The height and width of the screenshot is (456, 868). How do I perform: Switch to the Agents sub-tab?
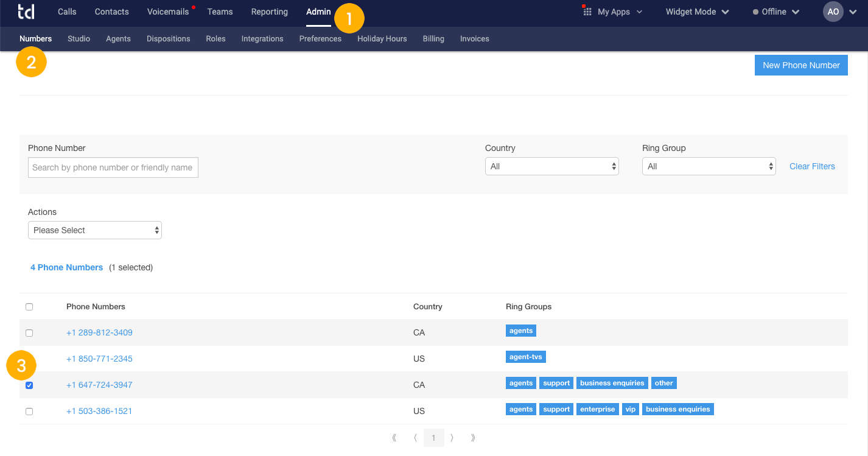coord(118,38)
